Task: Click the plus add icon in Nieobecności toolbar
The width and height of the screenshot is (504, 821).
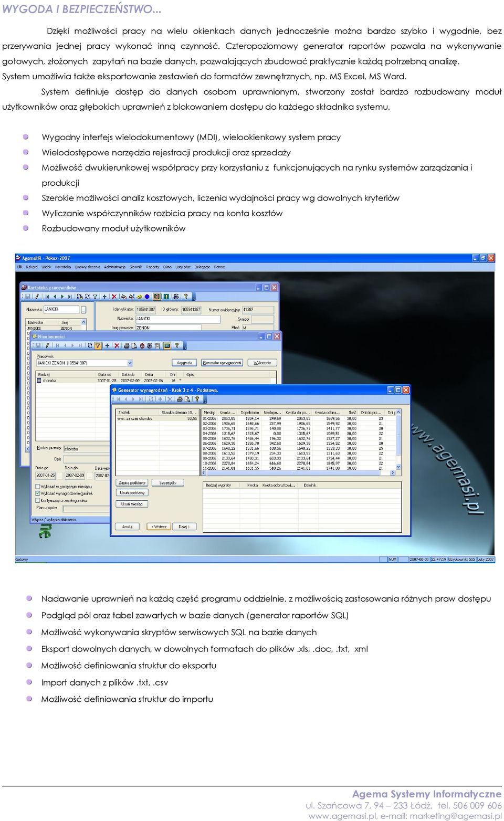Action: pos(107,345)
